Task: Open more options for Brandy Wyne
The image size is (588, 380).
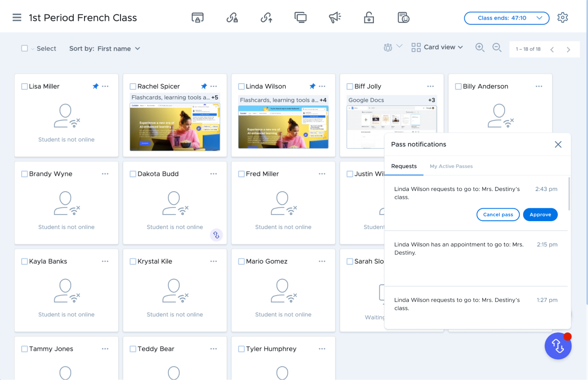Action: tap(105, 174)
